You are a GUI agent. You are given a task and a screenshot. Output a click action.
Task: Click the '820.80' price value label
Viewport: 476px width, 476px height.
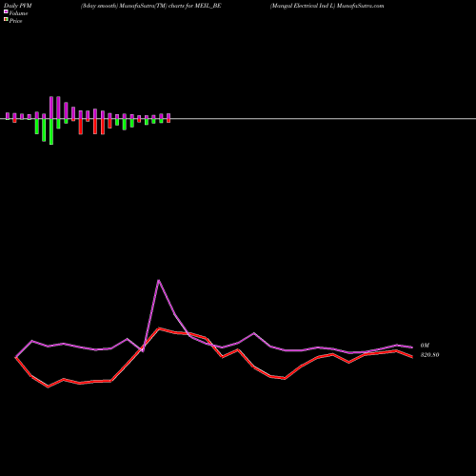pyautogui.click(x=429, y=355)
